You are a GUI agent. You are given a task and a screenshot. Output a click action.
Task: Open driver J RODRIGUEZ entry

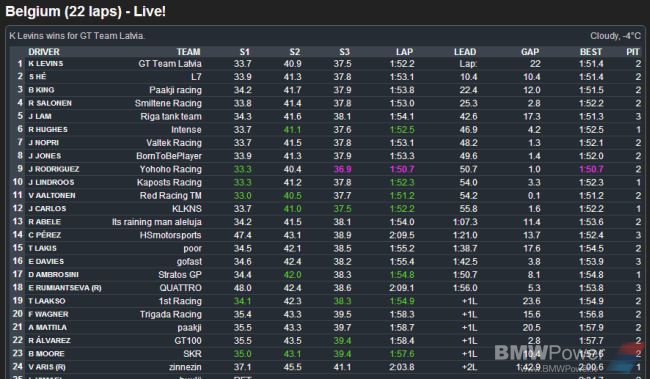53,169
